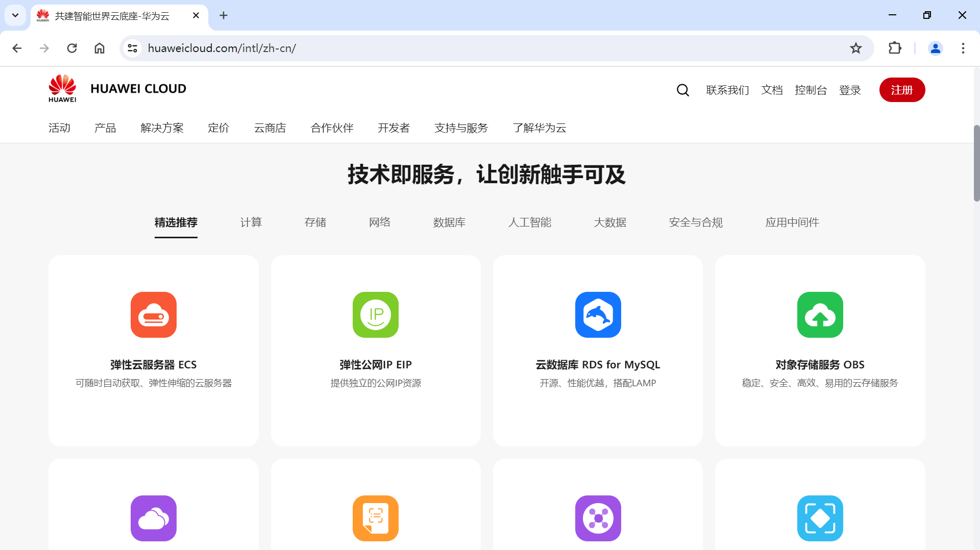Expand the tab search dropdown arrow

coord(15,15)
